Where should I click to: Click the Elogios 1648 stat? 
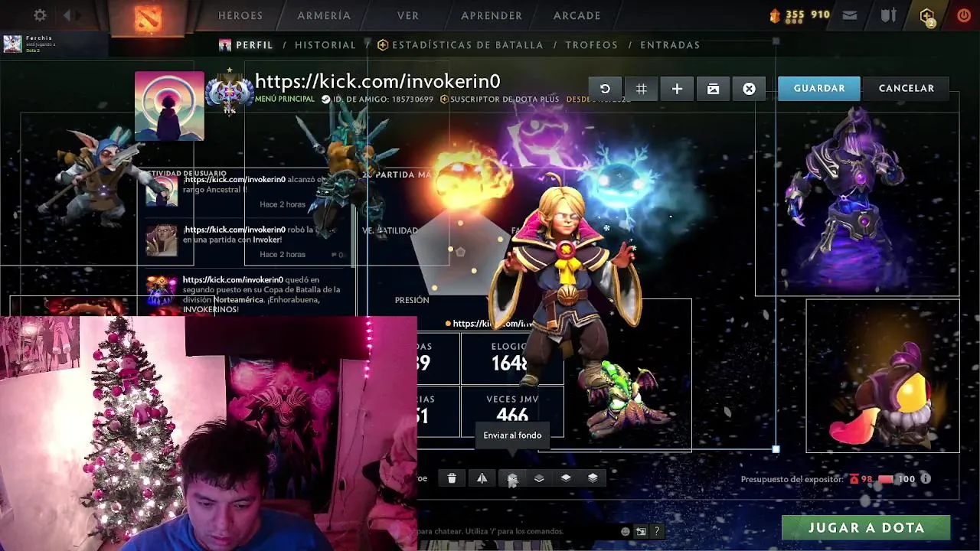(x=511, y=358)
